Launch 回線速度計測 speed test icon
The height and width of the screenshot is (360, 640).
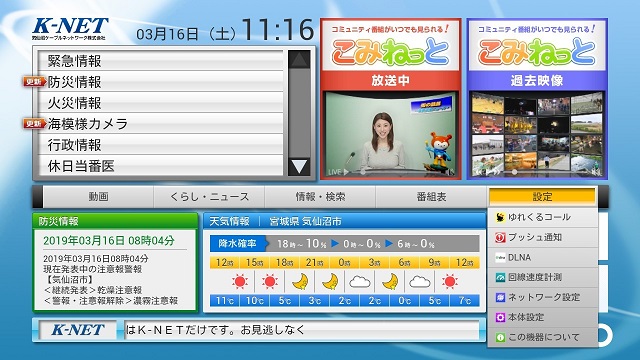click(x=500, y=278)
